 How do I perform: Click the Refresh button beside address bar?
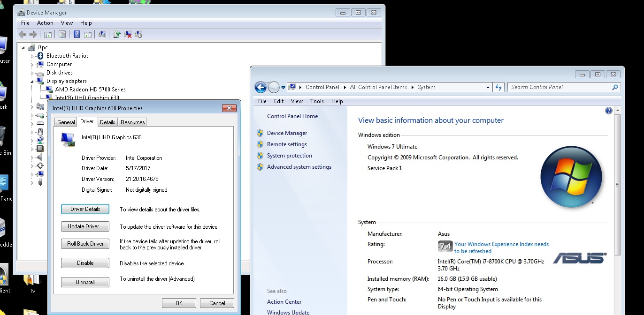tap(498, 87)
